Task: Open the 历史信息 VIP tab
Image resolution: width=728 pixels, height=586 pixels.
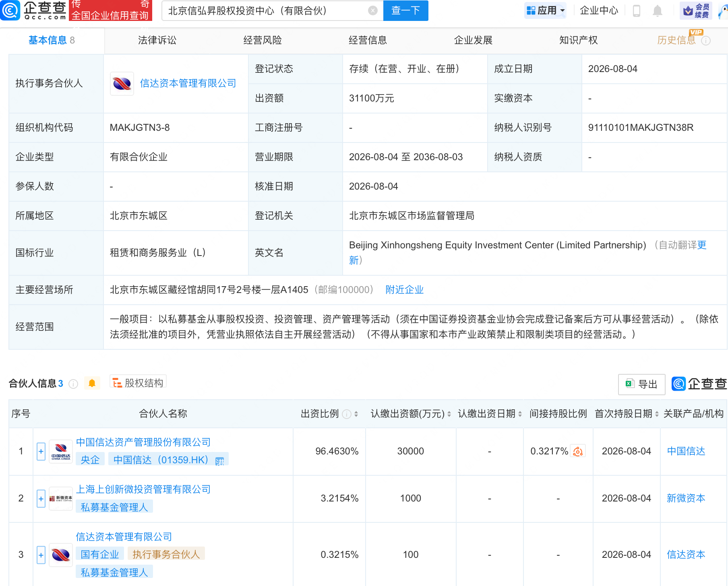Action: tap(676, 40)
